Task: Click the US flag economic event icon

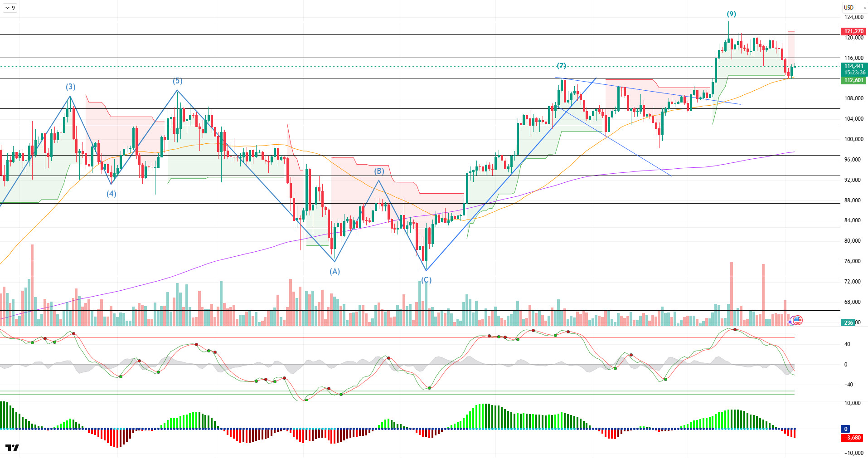Action: 798,320
